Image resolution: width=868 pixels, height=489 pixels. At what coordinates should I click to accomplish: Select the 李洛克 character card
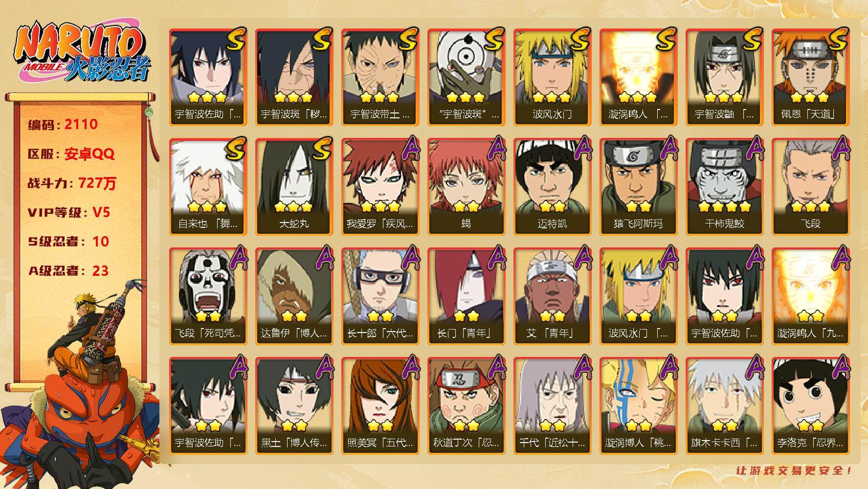click(x=811, y=406)
